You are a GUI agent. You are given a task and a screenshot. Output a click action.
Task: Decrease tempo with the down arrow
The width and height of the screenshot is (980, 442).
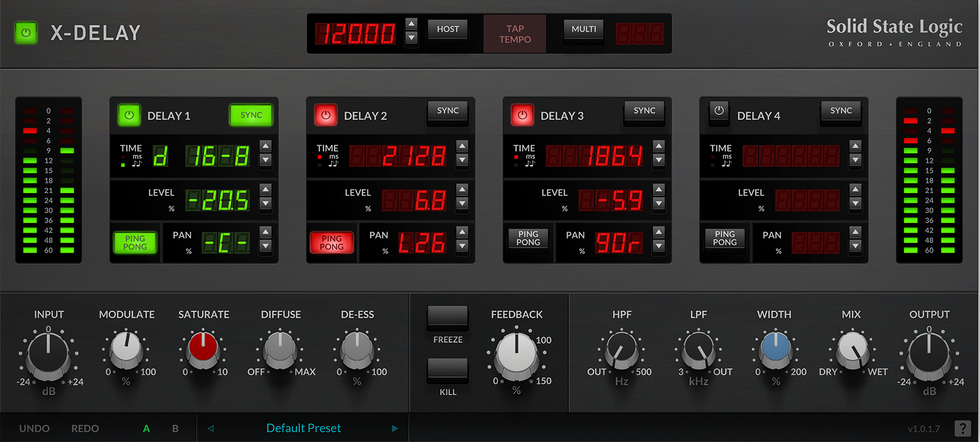pos(411,38)
